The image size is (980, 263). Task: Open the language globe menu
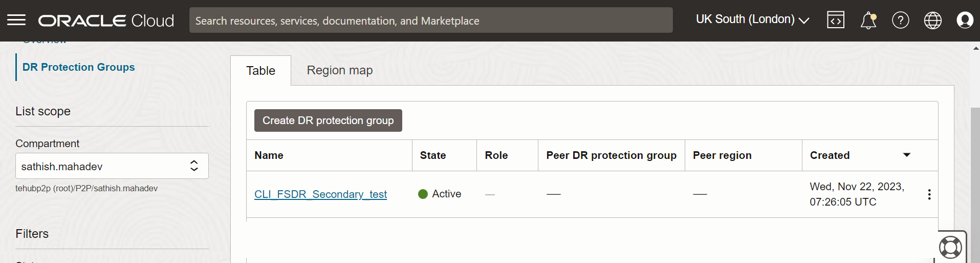[932, 21]
